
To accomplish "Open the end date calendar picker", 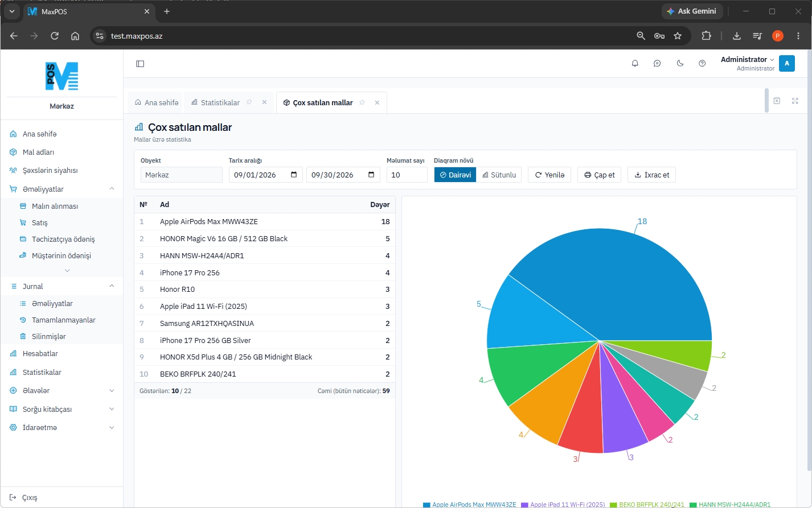I will pyautogui.click(x=371, y=175).
